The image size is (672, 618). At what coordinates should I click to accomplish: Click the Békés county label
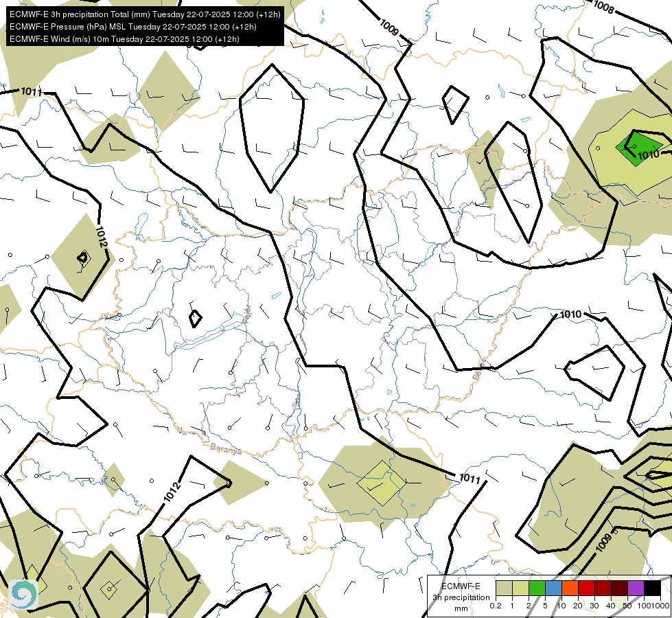tap(480, 370)
